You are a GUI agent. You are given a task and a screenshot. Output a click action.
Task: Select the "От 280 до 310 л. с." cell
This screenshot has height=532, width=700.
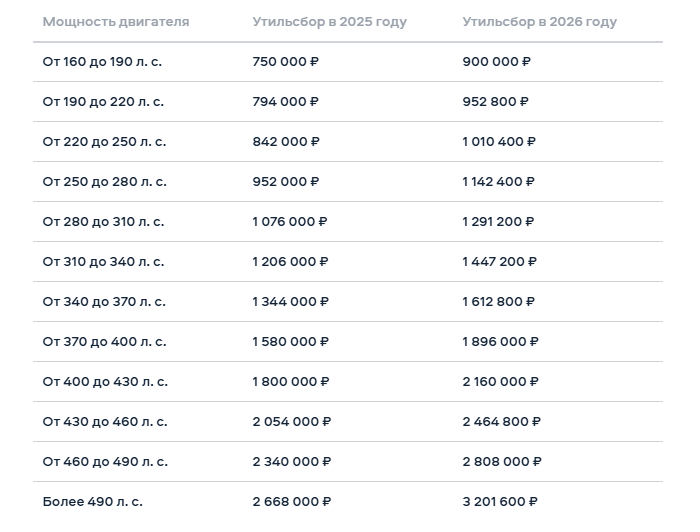103,222
